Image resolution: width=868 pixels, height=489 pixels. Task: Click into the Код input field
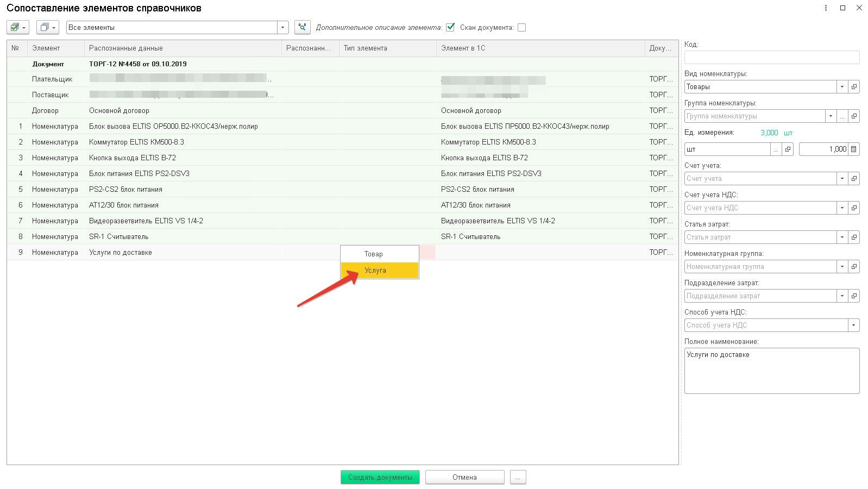point(772,58)
